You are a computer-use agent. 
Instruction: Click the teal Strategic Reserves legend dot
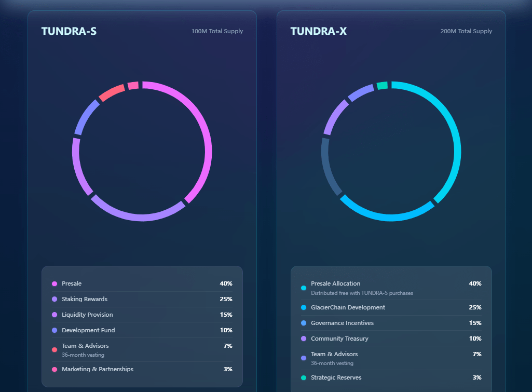[x=304, y=377]
